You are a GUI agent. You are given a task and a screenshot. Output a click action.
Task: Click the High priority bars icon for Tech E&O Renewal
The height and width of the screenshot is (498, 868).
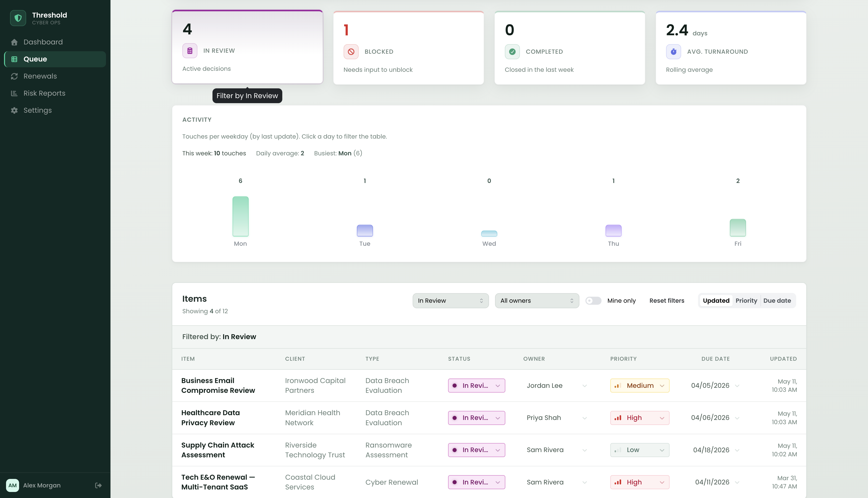pyautogui.click(x=618, y=482)
